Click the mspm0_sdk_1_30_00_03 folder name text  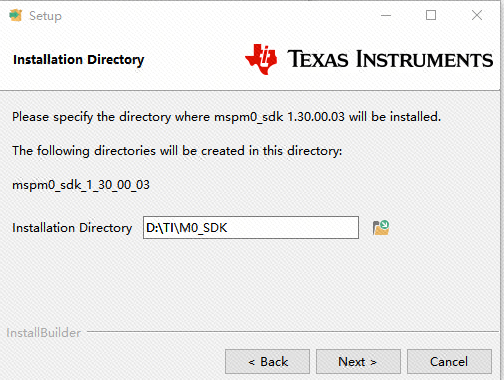pyautogui.click(x=81, y=185)
